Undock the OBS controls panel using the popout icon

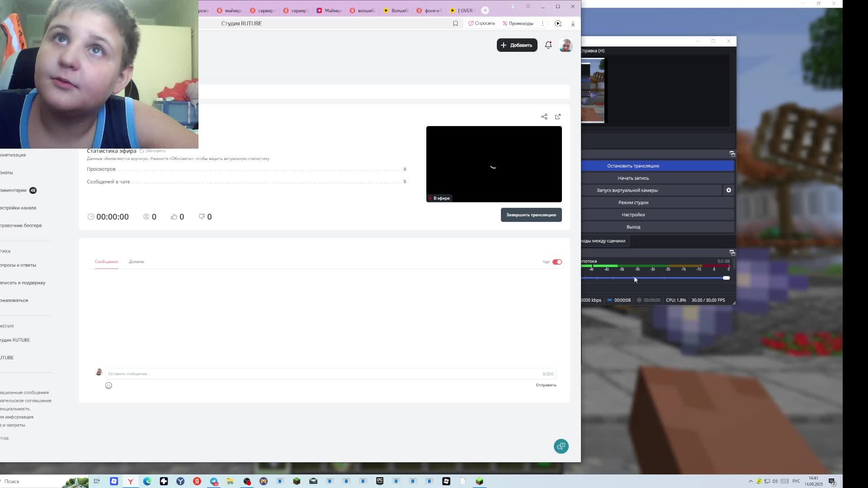click(x=732, y=154)
